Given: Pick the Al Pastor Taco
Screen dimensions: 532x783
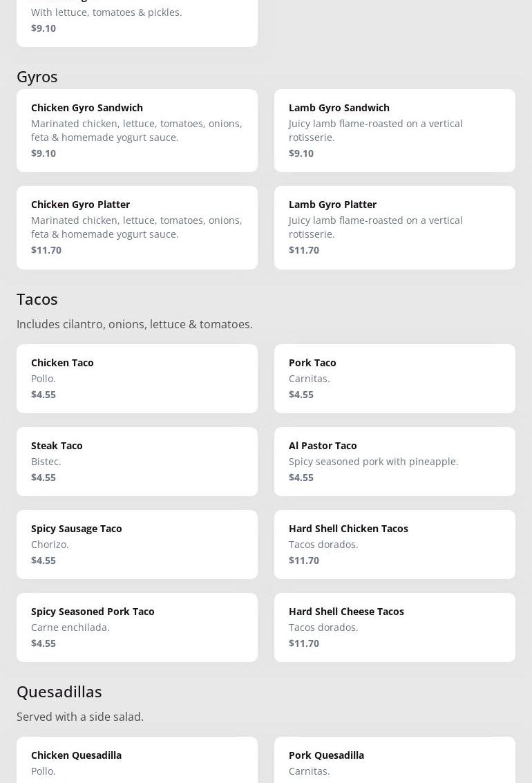Looking at the screenshot, I should 395,461.
